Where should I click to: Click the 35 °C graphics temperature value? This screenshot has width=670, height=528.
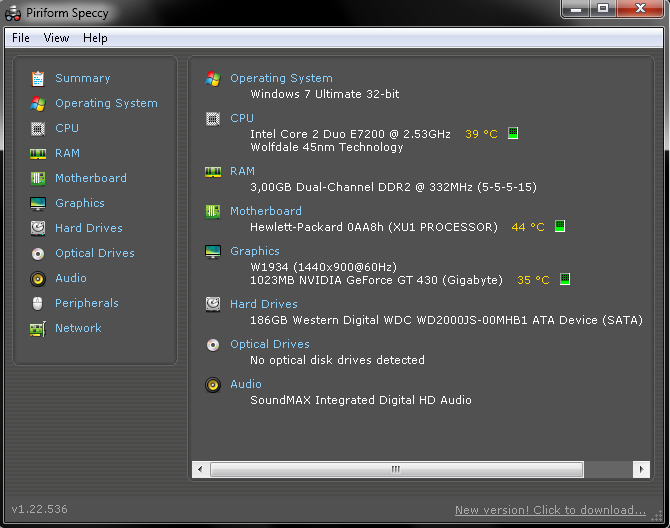pos(533,280)
